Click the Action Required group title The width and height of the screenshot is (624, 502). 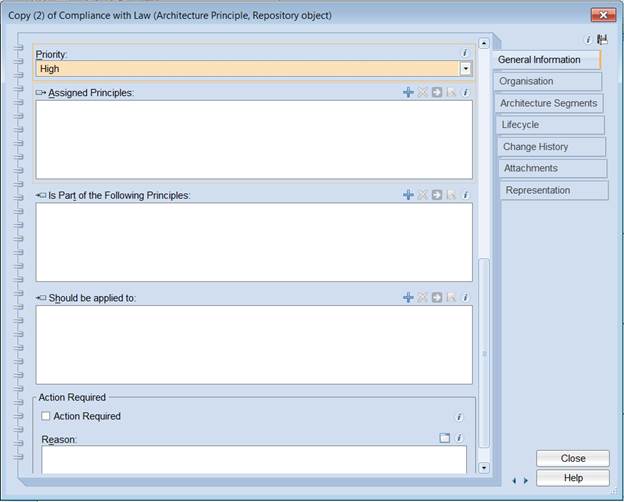(72, 397)
